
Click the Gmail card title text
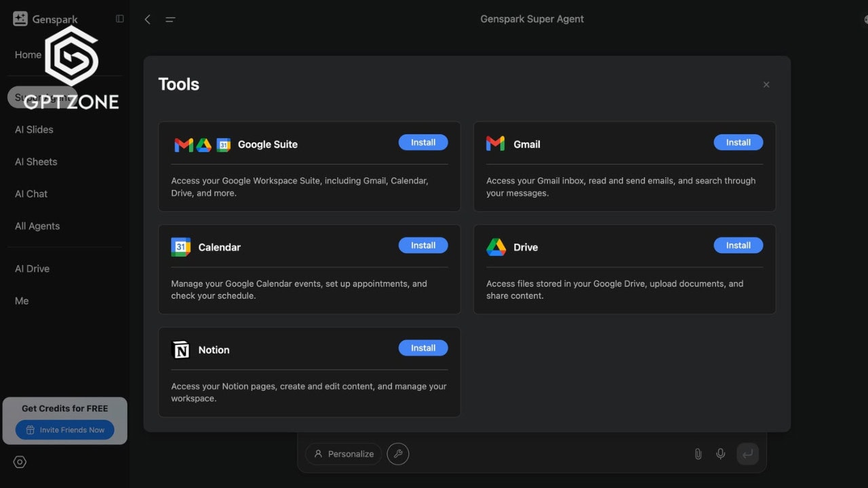pos(527,144)
